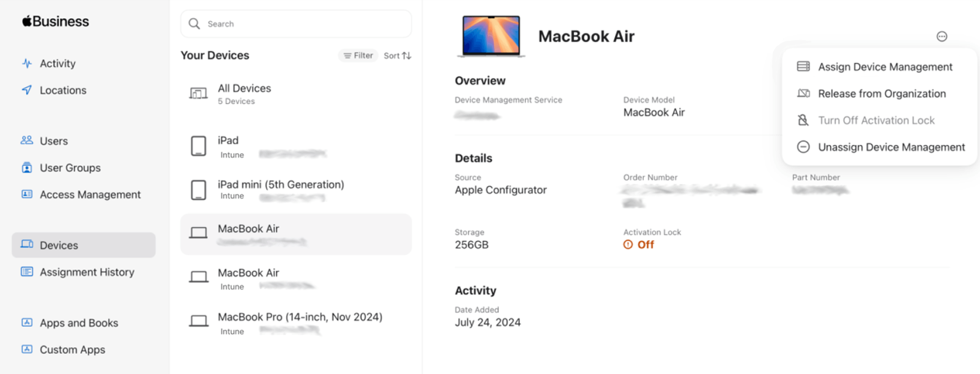This screenshot has height=374, width=980.
Task: Click the ellipsis more-options button
Action: pyautogui.click(x=942, y=36)
